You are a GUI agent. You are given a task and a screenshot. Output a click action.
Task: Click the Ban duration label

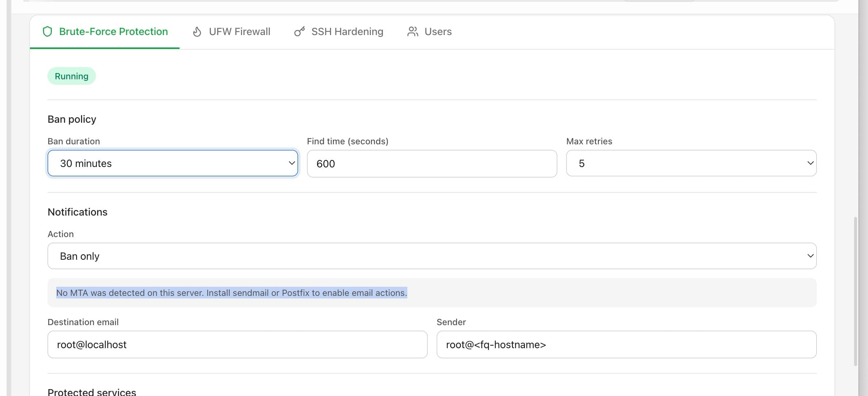(x=74, y=141)
